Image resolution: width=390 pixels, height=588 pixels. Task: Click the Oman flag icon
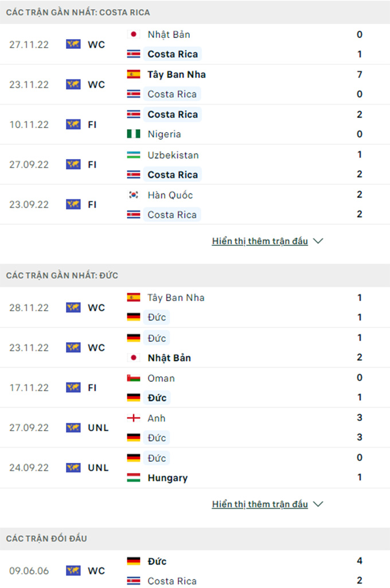(x=133, y=378)
